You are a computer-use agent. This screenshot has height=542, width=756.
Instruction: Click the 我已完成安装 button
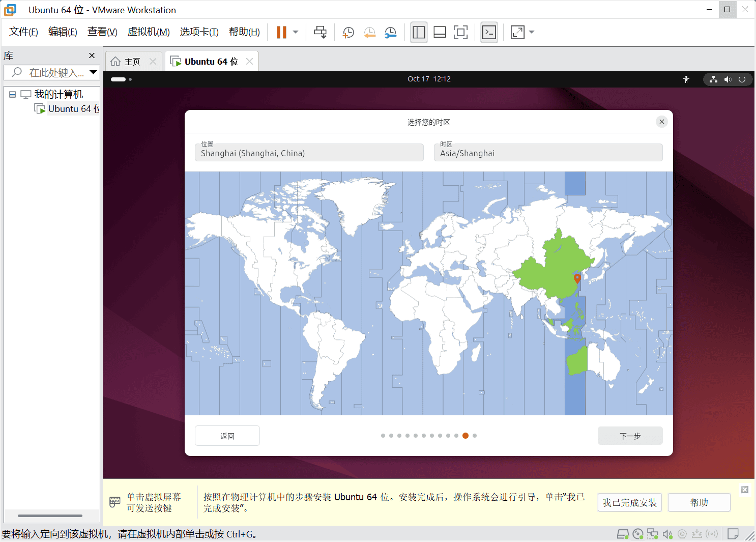(630, 502)
